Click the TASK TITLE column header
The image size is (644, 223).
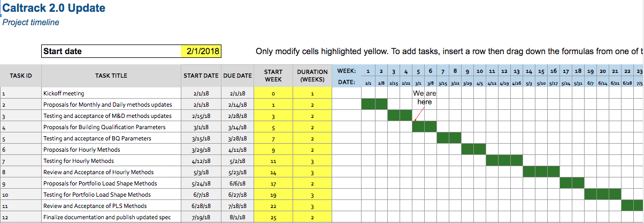111,76
